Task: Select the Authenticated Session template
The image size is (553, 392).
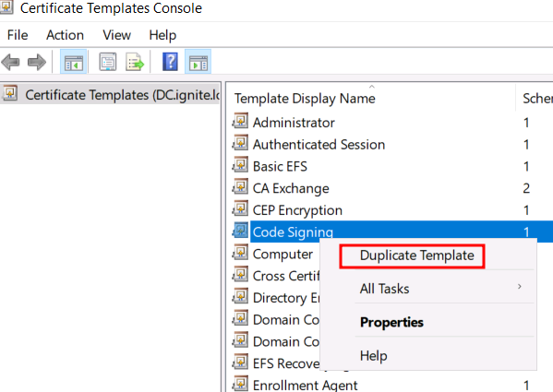Action: 319,145
